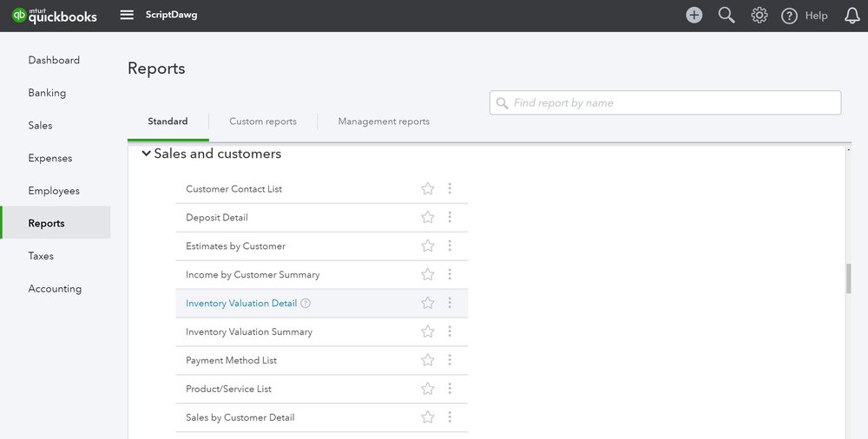Switch to the Custom reports tab
Screen dimensions: 868x439
(x=263, y=121)
